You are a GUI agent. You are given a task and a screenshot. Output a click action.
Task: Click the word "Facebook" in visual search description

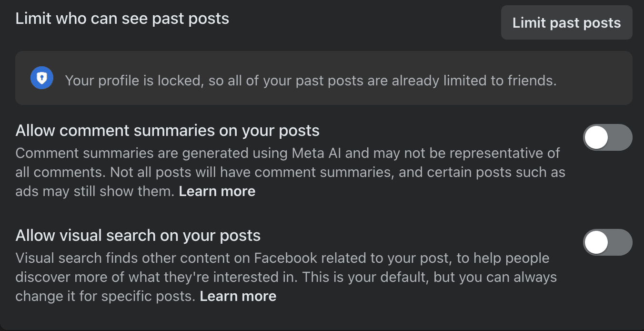pos(285,258)
